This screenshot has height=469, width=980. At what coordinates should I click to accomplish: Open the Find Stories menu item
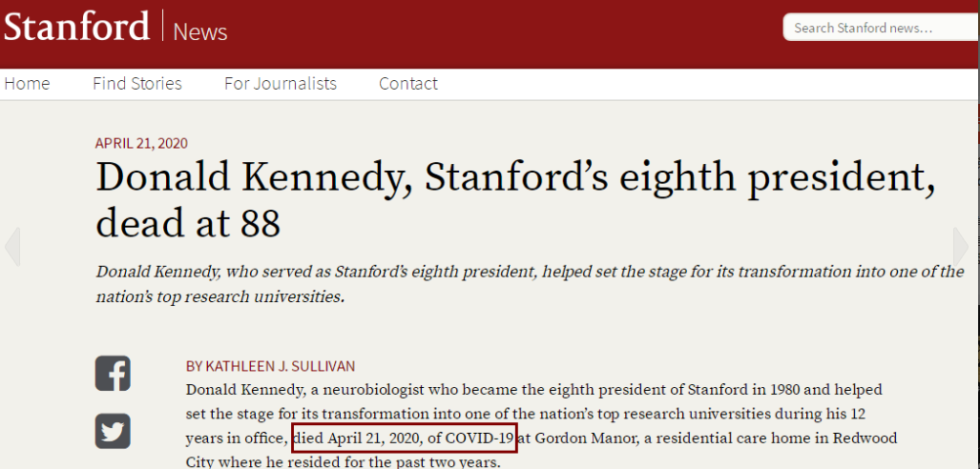(x=137, y=84)
